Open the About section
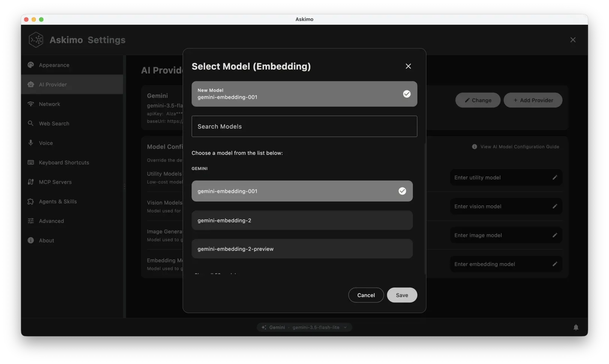 (72, 240)
